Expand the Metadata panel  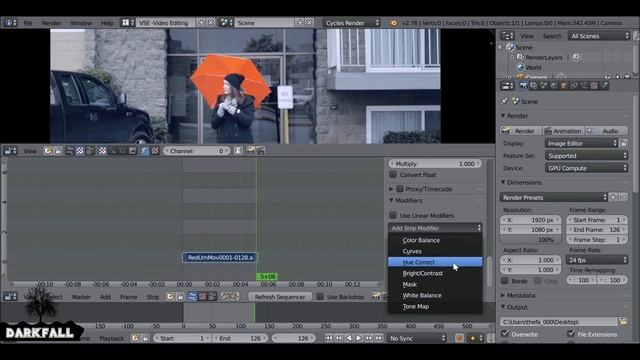(503, 295)
